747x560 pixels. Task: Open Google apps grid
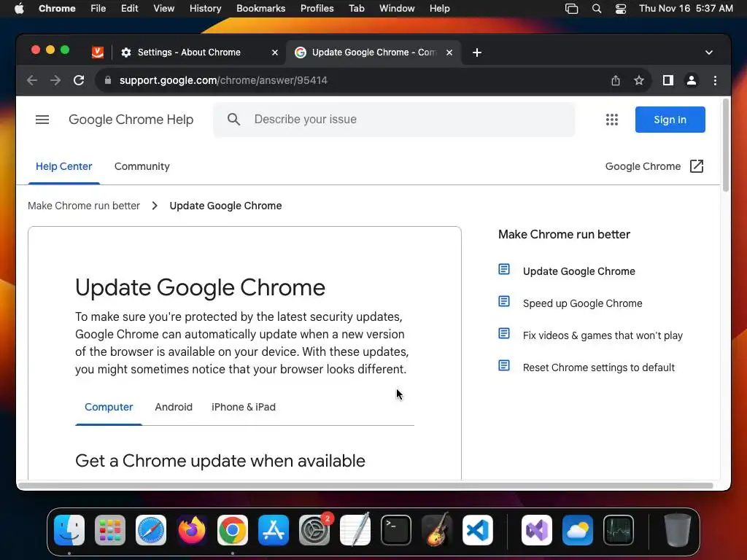click(612, 120)
